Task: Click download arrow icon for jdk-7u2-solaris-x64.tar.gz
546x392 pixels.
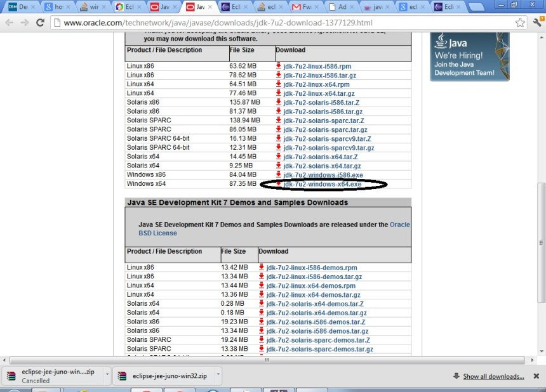Action: pos(279,165)
